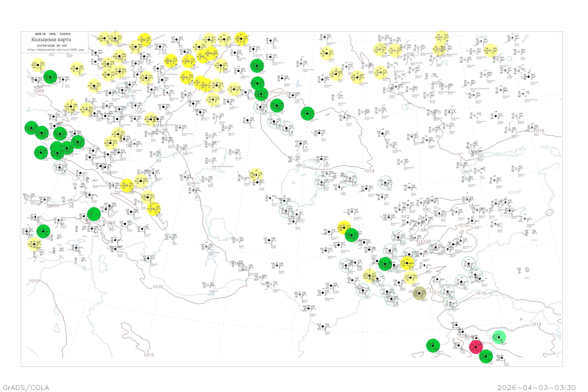Image resolution: width=588 pixels, height=392 pixels.
Task: Select the dashed-circle Сочи station marker
Action: (x=60, y=168)
